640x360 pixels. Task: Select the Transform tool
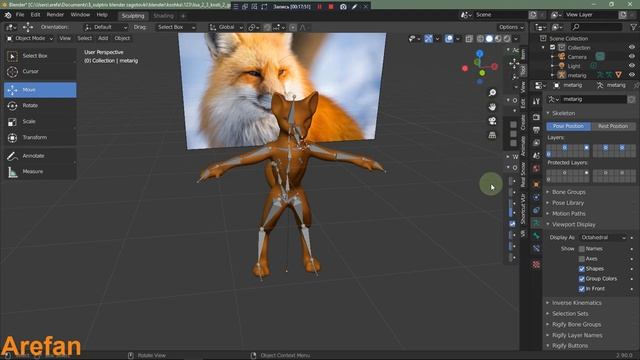point(40,138)
